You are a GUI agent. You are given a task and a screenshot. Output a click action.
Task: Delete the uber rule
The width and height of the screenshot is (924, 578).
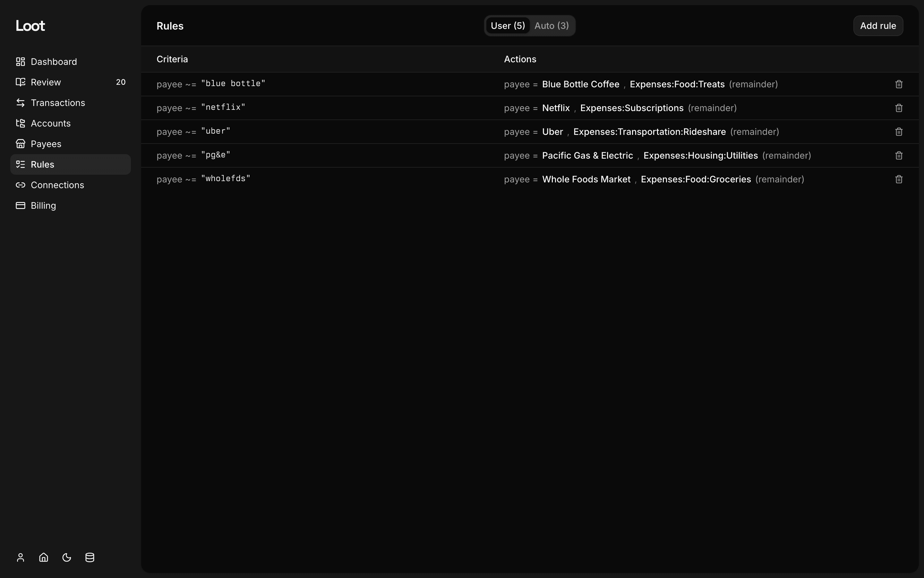click(899, 132)
